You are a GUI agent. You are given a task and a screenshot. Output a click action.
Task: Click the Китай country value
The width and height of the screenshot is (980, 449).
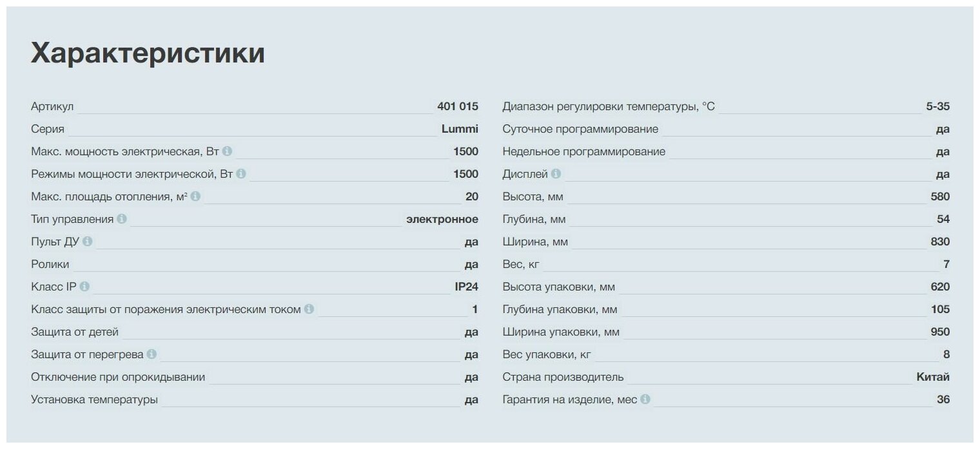(x=933, y=377)
